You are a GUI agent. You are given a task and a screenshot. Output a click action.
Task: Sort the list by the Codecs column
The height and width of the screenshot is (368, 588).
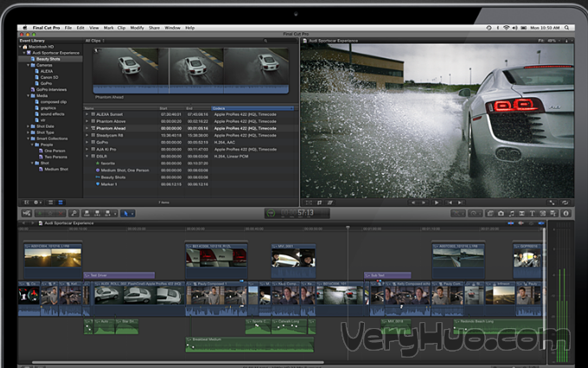tap(252, 108)
